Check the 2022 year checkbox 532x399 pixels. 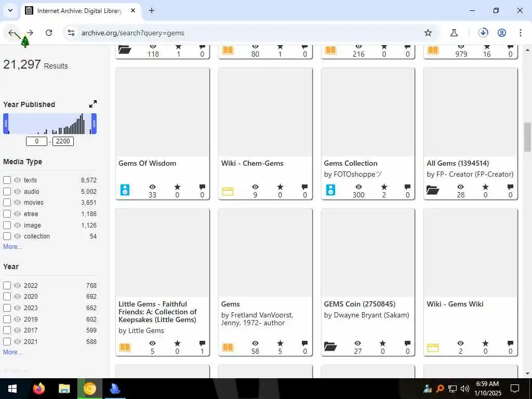point(7,285)
